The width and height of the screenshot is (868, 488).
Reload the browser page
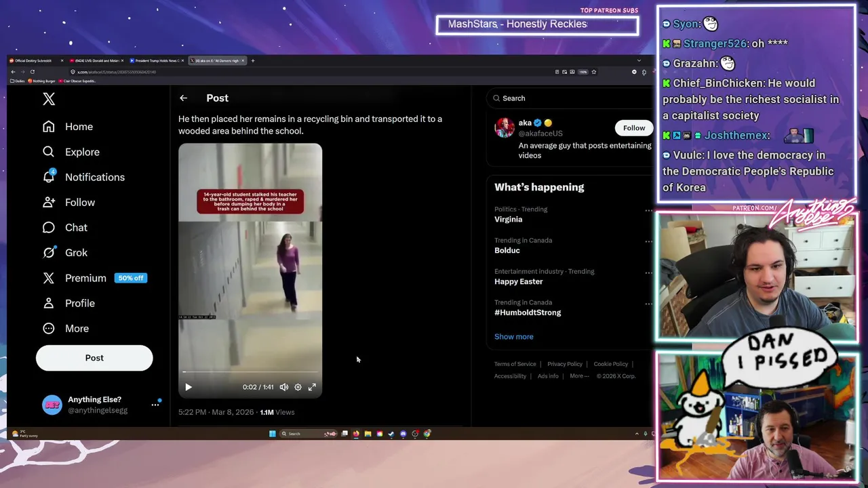point(32,72)
